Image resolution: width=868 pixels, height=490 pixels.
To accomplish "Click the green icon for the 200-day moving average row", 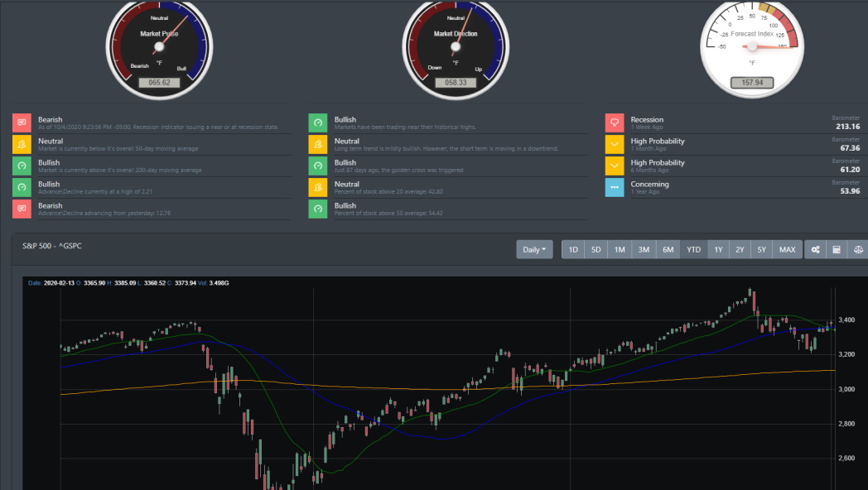I will (x=22, y=166).
